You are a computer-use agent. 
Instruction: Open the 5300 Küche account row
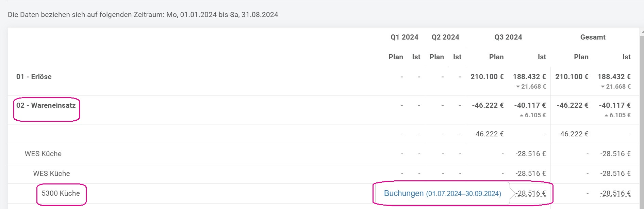point(61,193)
